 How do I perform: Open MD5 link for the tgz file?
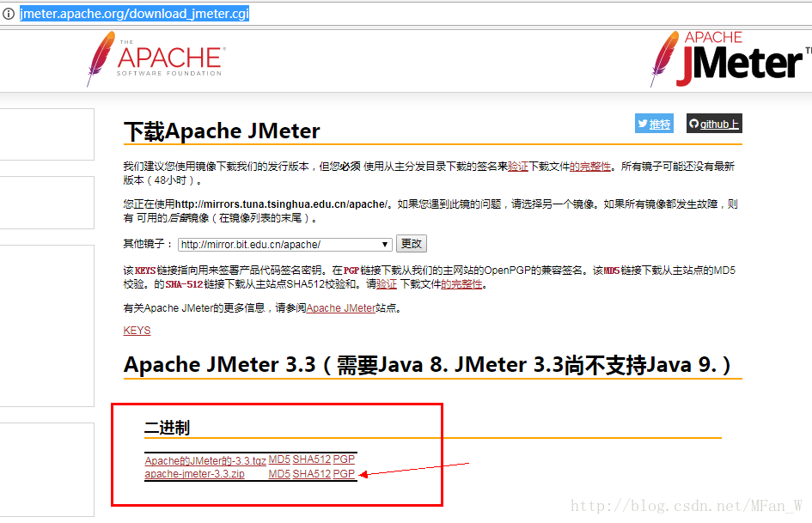(x=279, y=459)
